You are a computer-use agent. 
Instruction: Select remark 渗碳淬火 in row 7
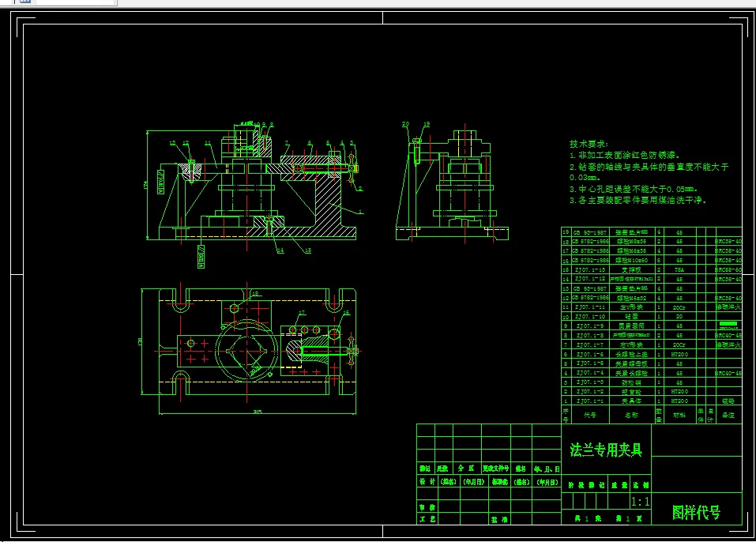(728, 344)
